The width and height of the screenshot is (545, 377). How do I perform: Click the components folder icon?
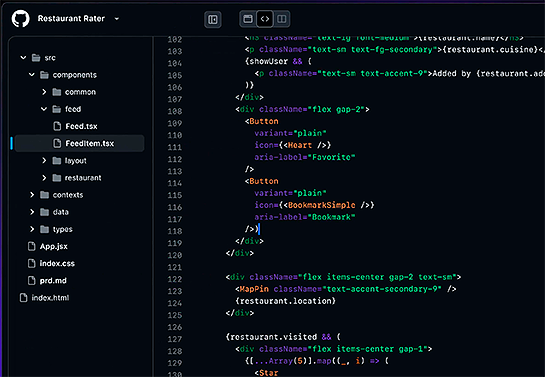pyautogui.click(x=44, y=75)
